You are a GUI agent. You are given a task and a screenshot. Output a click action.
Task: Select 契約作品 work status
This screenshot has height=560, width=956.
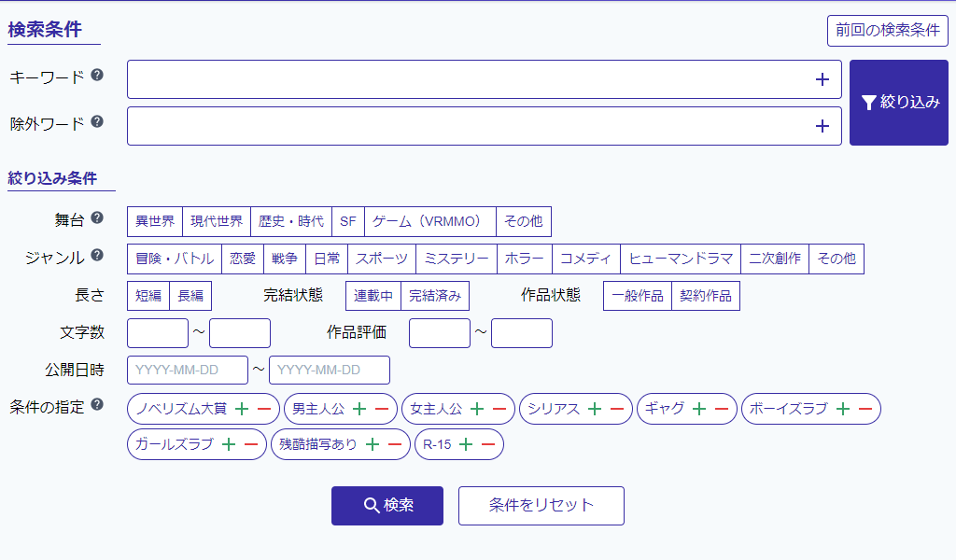pyautogui.click(x=706, y=297)
